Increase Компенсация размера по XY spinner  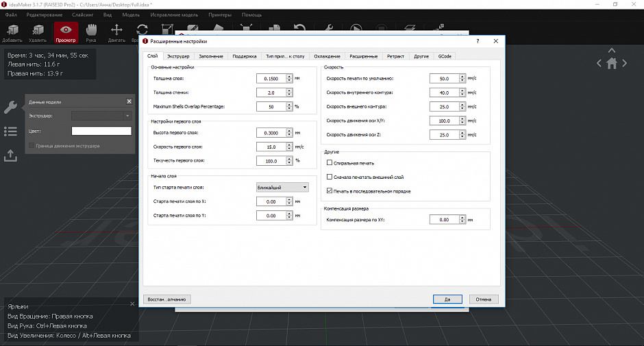point(462,217)
